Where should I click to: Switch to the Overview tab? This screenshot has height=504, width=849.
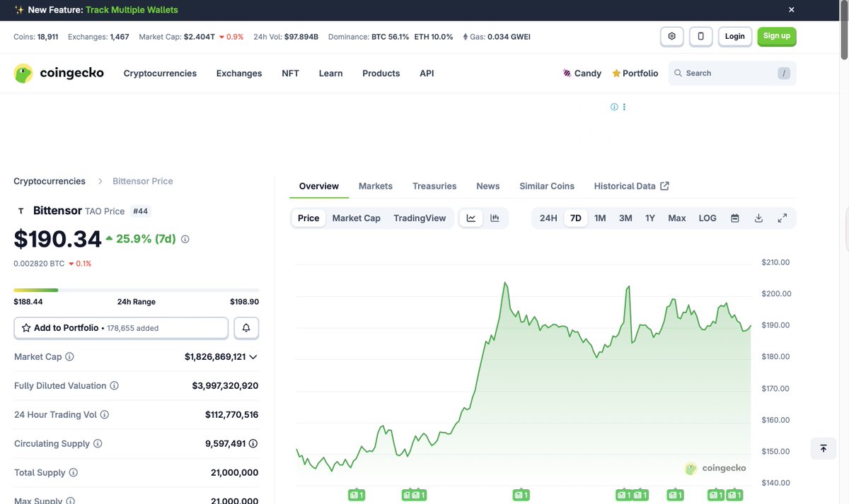[319, 186]
